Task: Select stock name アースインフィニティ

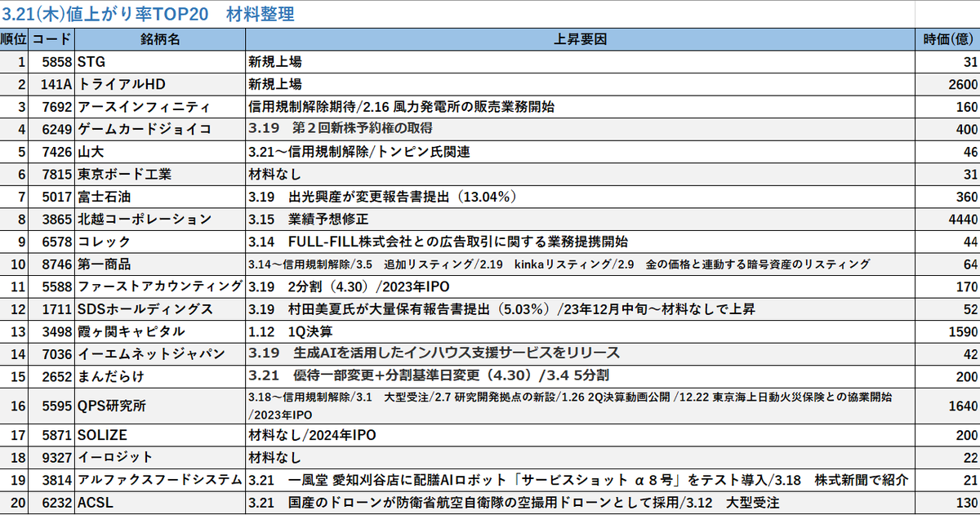Action: pyautogui.click(x=160, y=106)
